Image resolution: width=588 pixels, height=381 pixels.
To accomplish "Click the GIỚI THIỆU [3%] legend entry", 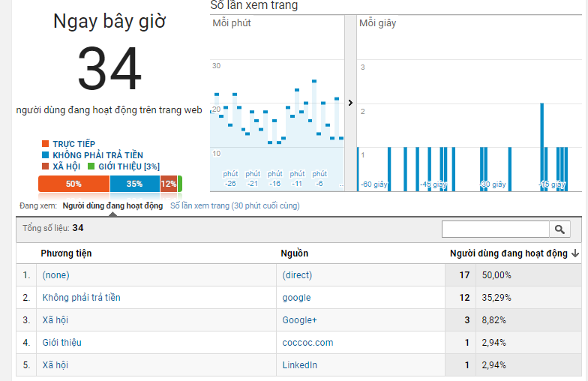I will click(124, 166).
